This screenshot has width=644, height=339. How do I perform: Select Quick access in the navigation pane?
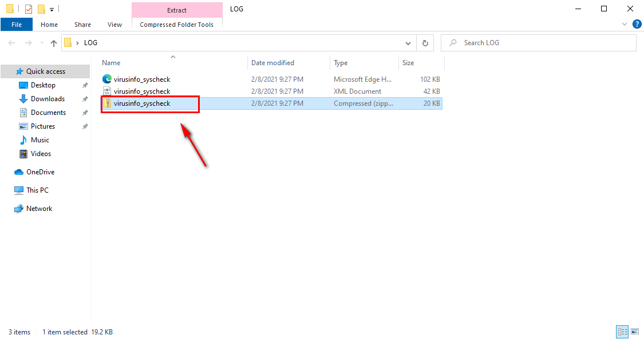coord(46,71)
